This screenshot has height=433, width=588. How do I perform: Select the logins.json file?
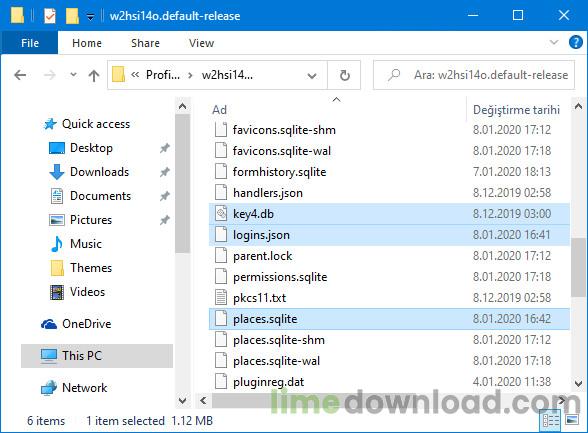[x=389, y=235]
